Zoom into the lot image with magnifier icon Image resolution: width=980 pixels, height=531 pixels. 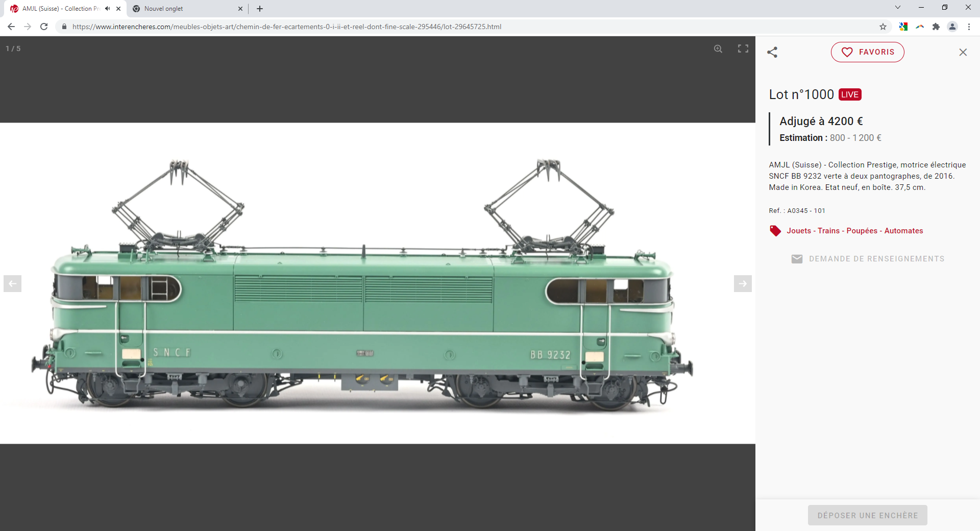(x=718, y=49)
